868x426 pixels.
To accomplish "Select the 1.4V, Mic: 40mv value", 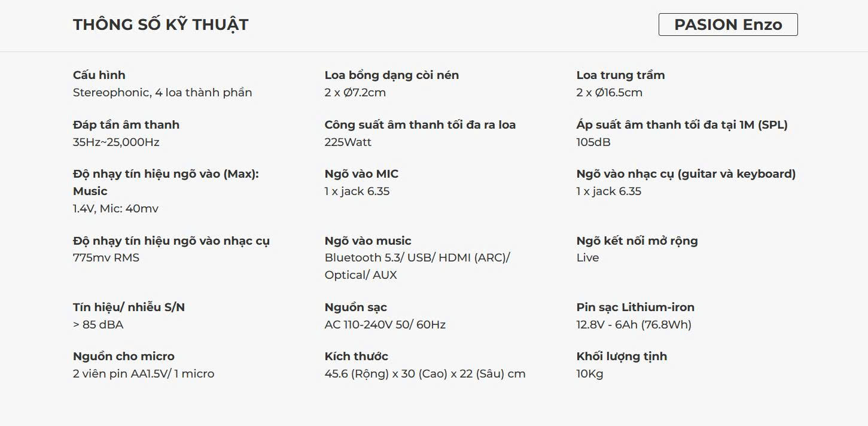I will click(x=115, y=208).
